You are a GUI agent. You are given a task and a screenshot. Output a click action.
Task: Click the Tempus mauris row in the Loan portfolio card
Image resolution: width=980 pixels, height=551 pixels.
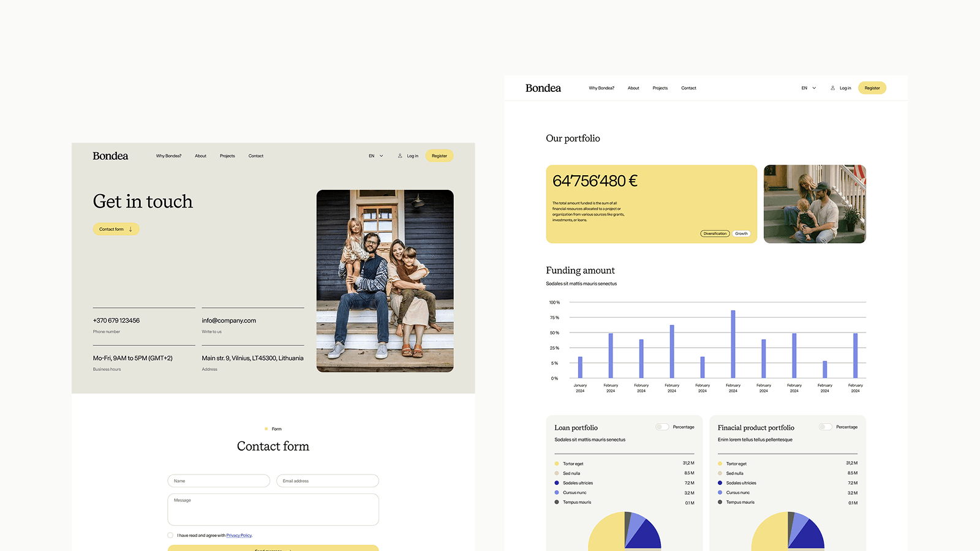pos(624,502)
